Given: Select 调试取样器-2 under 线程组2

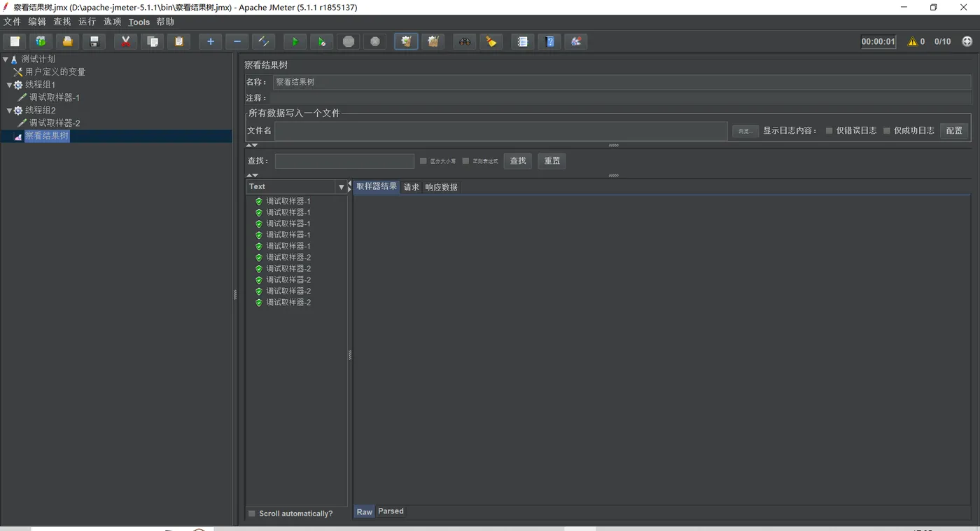Looking at the screenshot, I should coord(55,123).
